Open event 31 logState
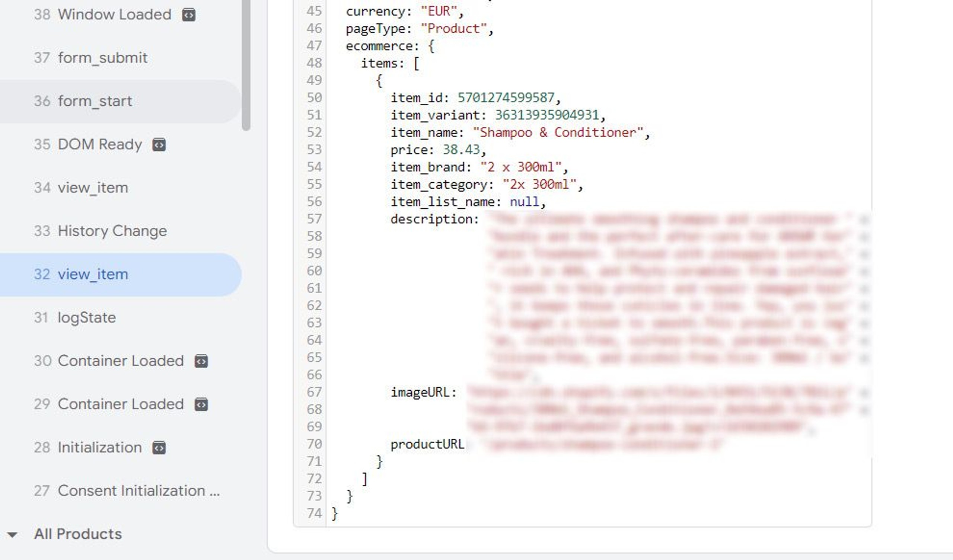This screenshot has width=953, height=560. pos(86,318)
